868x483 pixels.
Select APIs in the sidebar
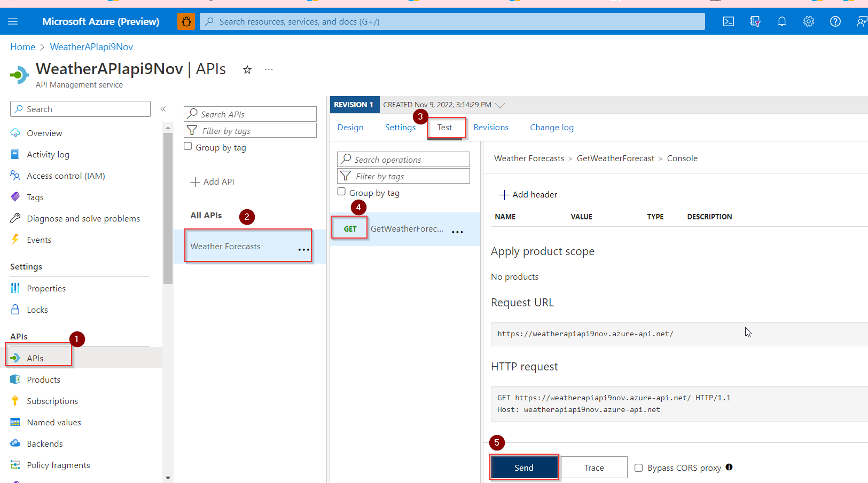click(x=35, y=358)
